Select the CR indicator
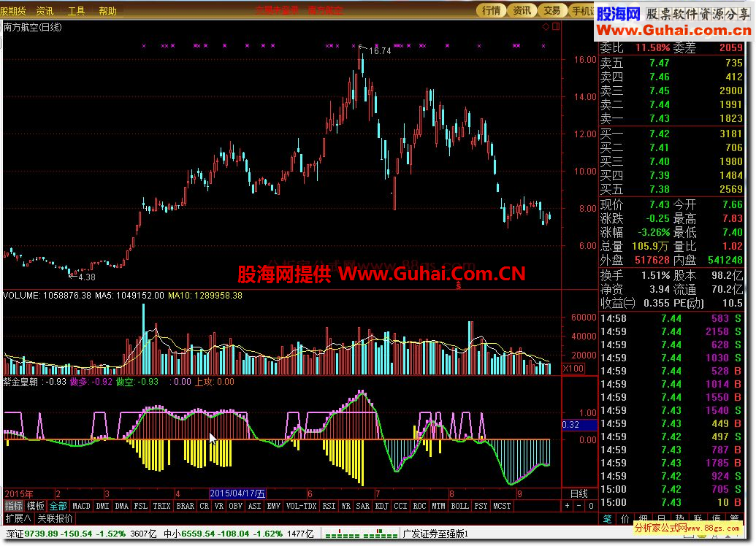This screenshot has height=546, width=756. pos(205,506)
